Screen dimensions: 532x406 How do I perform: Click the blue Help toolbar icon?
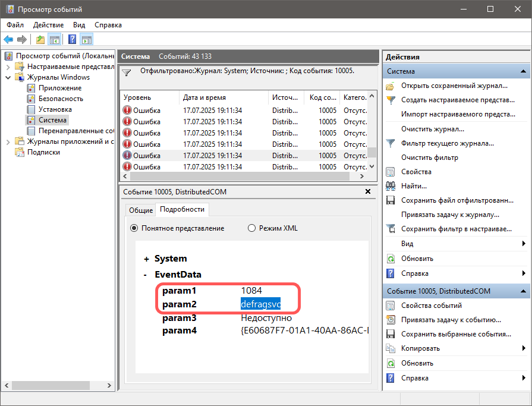pyautogui.click(x=72, y=40)
